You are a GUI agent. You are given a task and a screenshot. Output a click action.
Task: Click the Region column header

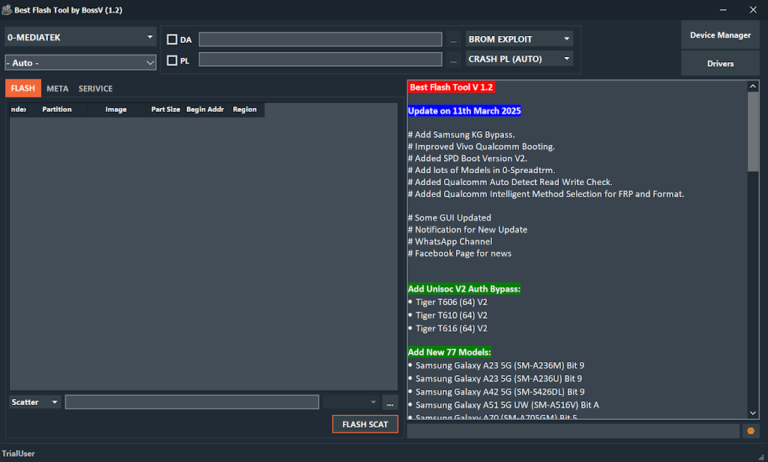click(x=245, y=109)
